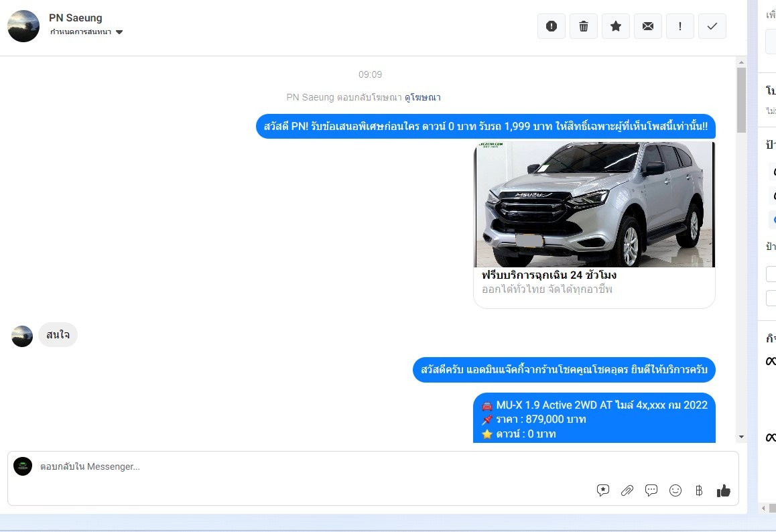The image size is (776, 532).
Task: Click the chat scrollbar up arrow
Action: [741, 62]
